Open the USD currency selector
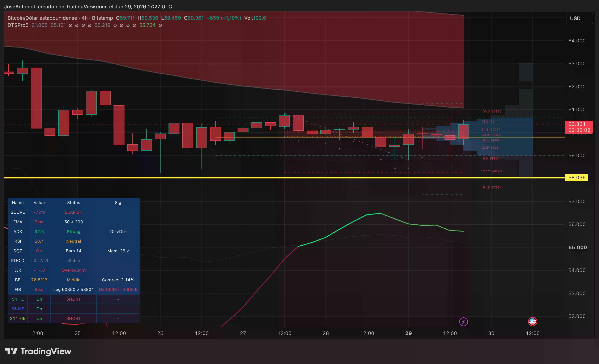Viewport: 599px width, 364px height. tap(579, 18)
